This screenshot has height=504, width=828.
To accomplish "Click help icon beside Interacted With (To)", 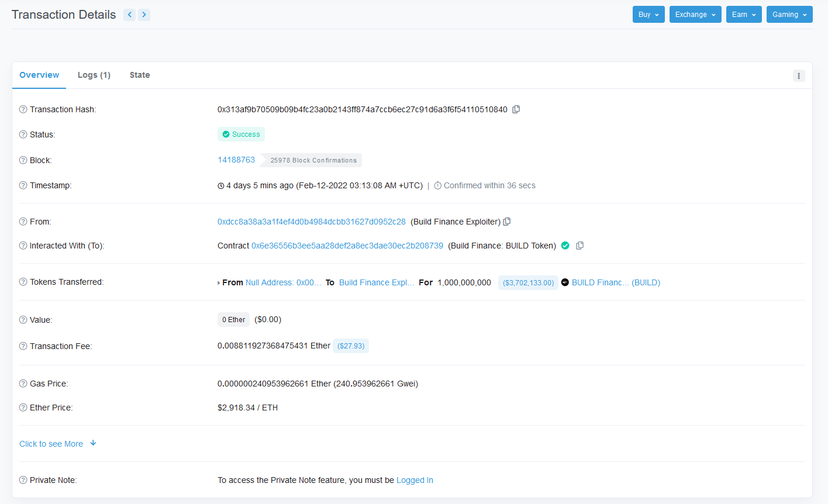I will (23, 246).
